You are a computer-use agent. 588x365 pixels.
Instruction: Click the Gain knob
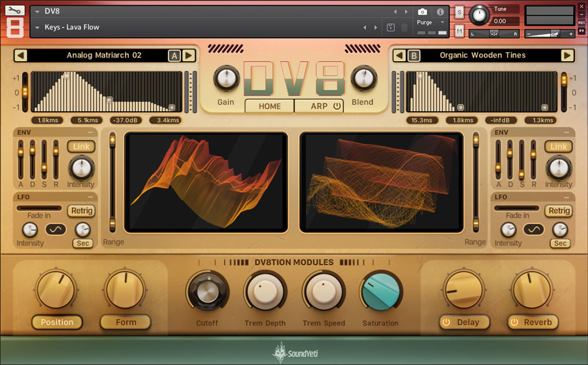tap(226, 79)
